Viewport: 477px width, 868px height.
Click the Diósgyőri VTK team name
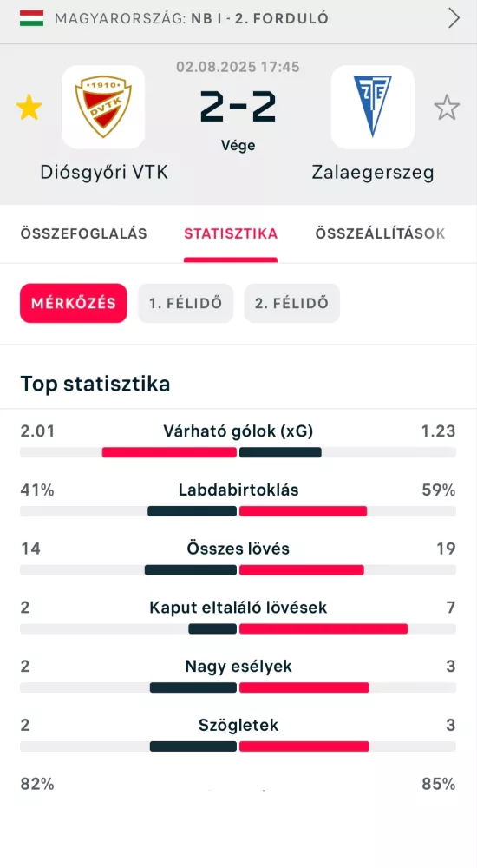[104, 173]
